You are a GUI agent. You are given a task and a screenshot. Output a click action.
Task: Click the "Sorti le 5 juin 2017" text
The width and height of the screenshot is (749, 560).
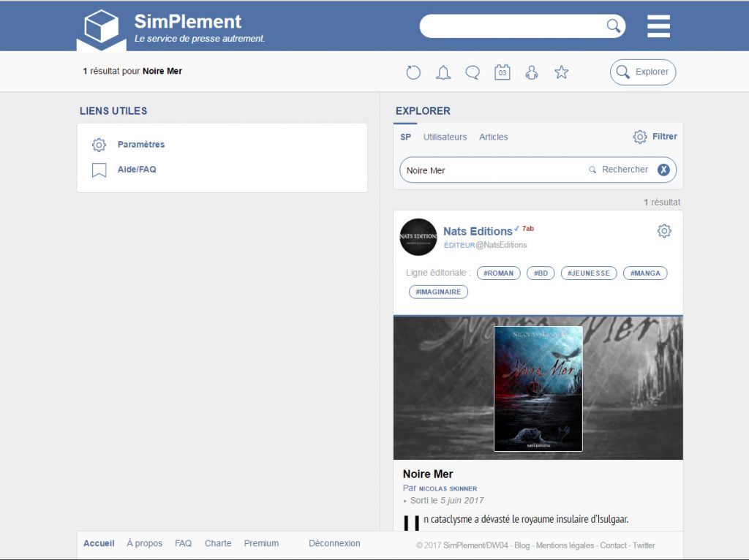[x=447, y=500]
